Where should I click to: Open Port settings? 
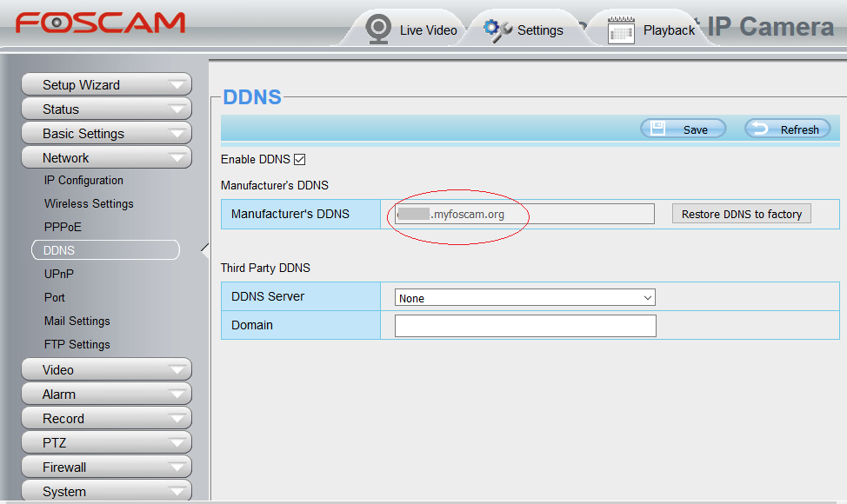(x=55, y=297)
